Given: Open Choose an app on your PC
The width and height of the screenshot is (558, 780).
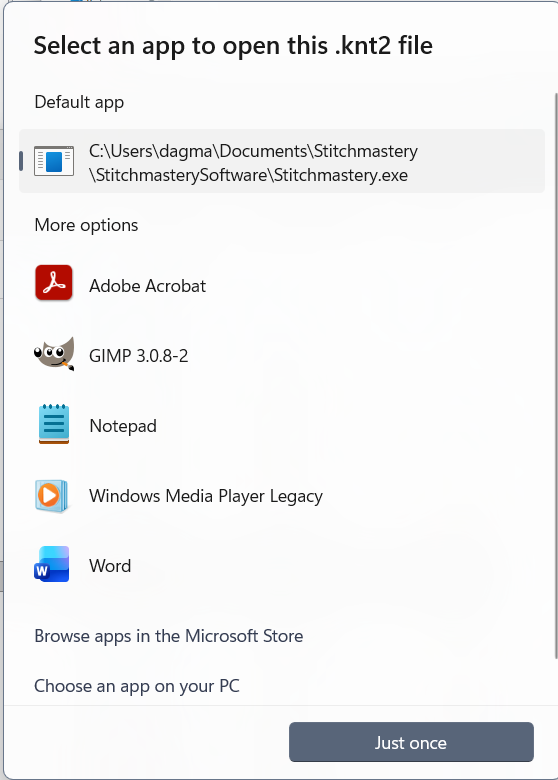Looking at the screenshot, I should tap(137, 686).
